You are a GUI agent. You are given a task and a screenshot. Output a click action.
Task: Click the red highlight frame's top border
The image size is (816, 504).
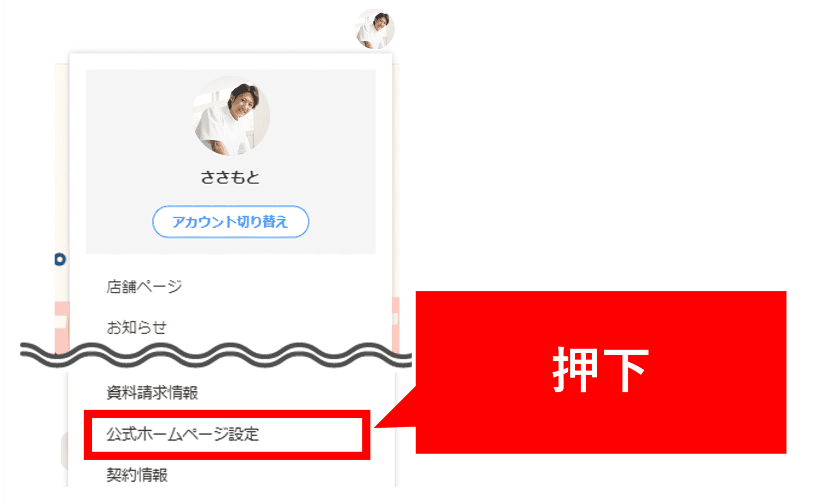tap(227, 413)
